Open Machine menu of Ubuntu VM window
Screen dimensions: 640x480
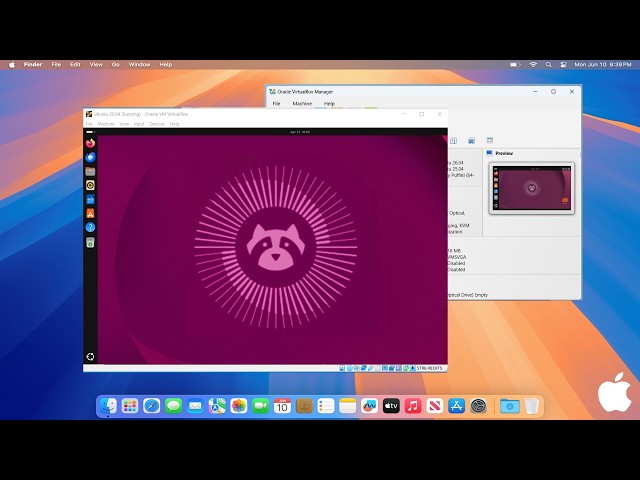pos(106,124)
